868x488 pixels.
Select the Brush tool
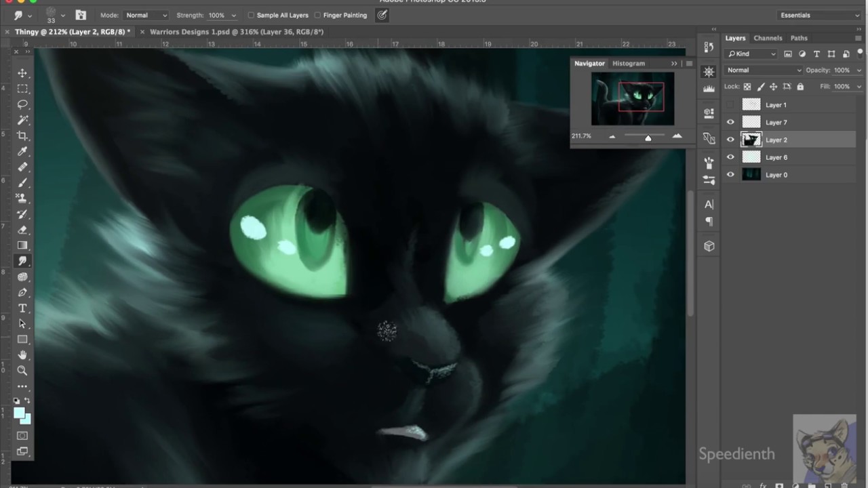coord(22,182)
